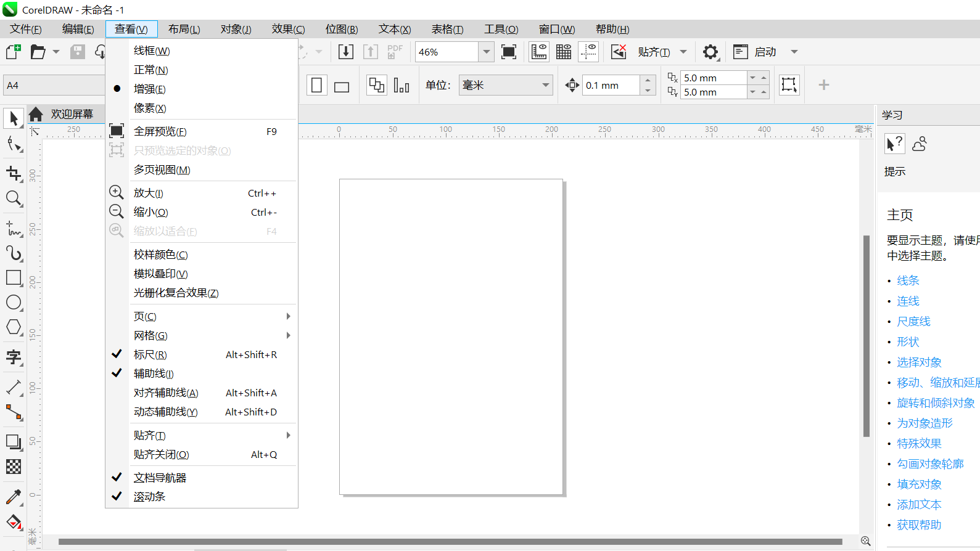Open the 效果 menu
The width and height of the screenshot is (980, 551).
tap(289, 29)
